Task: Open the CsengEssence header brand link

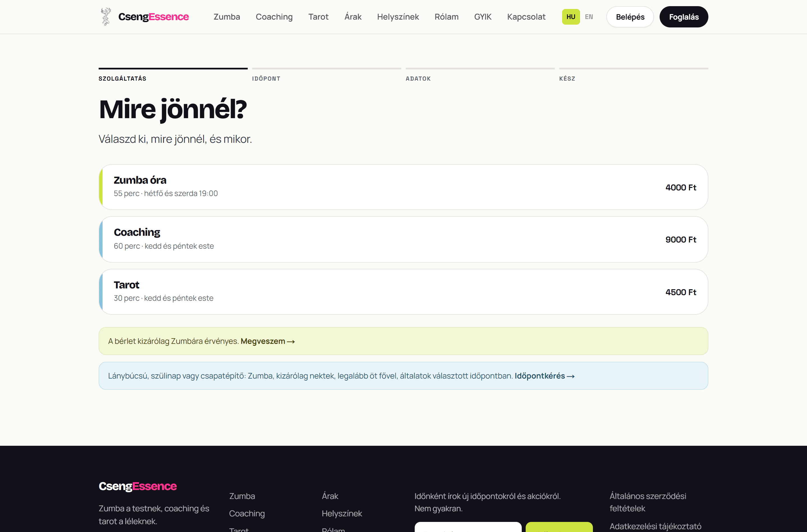Action: 145,17
